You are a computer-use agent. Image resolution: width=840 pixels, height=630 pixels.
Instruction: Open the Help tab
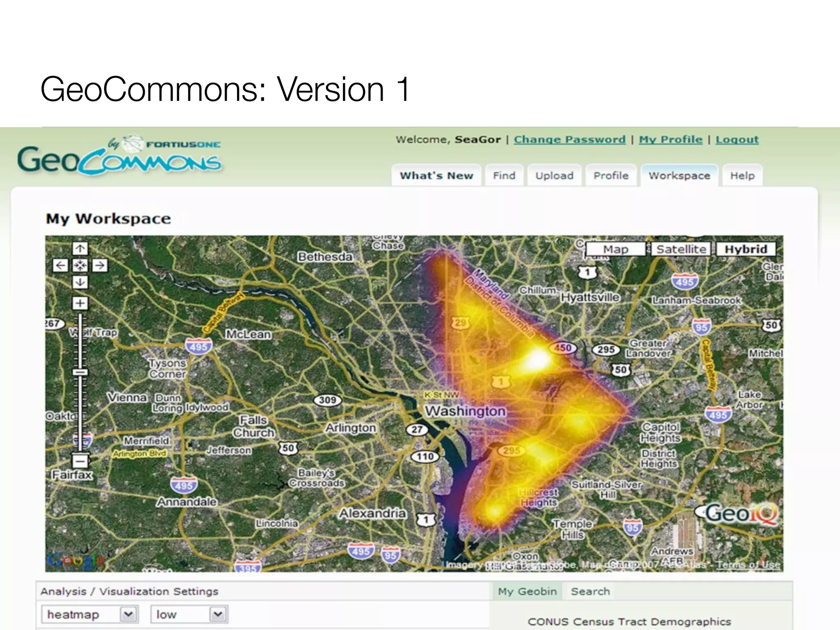click(x=742, y=176)
